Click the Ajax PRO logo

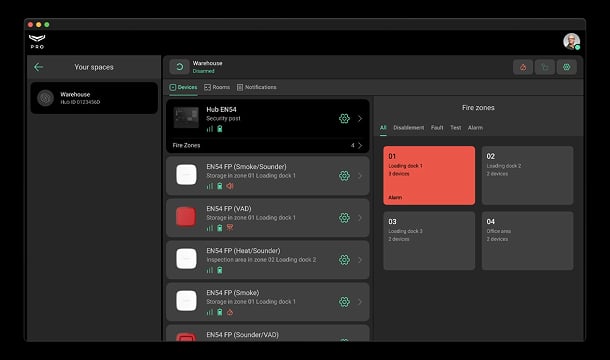tap(37, 41)
